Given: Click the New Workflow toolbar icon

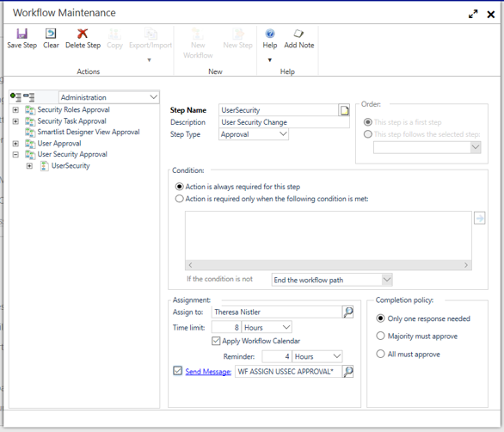Looking at the screenshot, I should pyautogui.click(x=198, y=34).
